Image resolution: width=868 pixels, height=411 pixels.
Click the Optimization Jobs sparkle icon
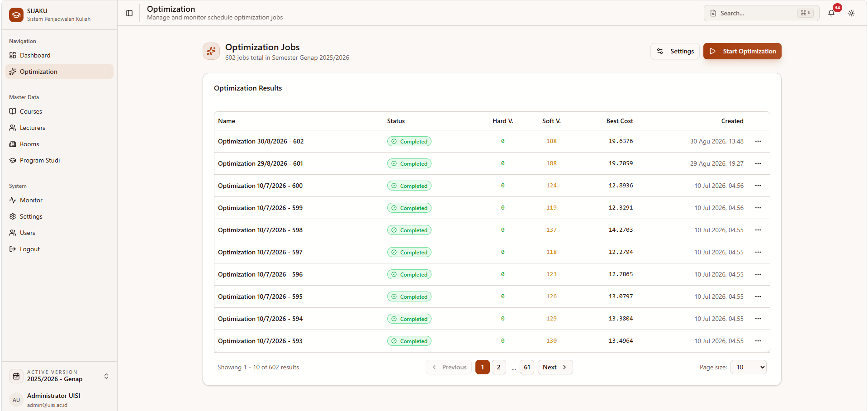pyautogui.click(x=211, y=51)
